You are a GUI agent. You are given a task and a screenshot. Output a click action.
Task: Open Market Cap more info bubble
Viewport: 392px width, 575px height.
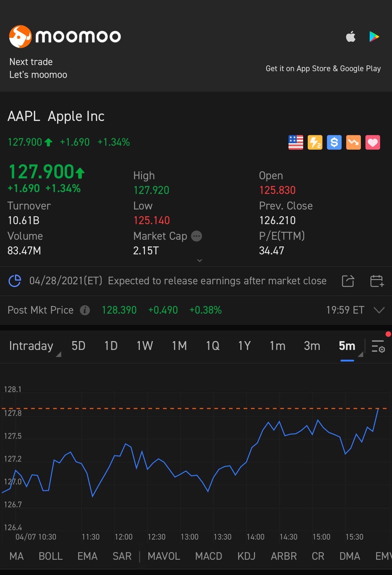[197, 236]
